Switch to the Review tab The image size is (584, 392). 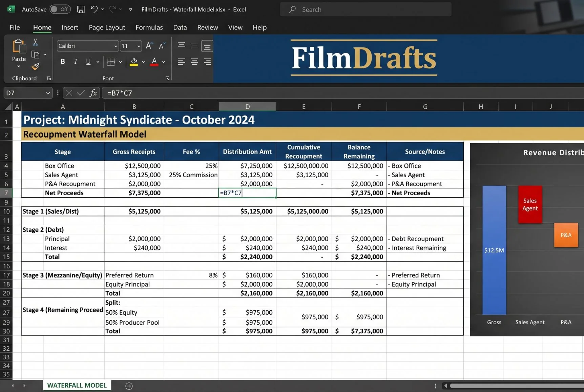[x=207, y=27]
